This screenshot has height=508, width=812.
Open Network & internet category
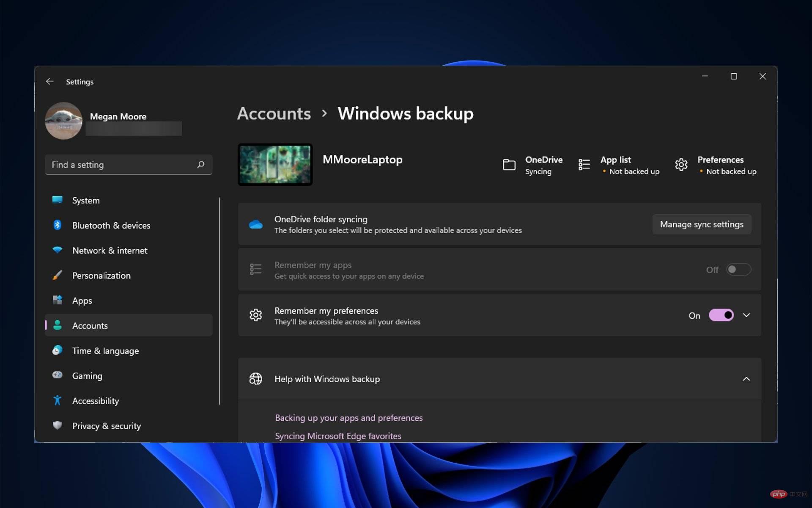129,250
